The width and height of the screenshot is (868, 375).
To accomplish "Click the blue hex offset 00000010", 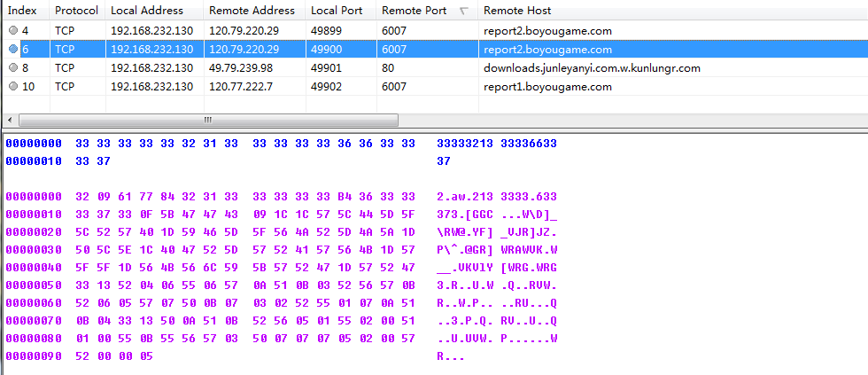I will pyautogui.click(x=34, y=161).
